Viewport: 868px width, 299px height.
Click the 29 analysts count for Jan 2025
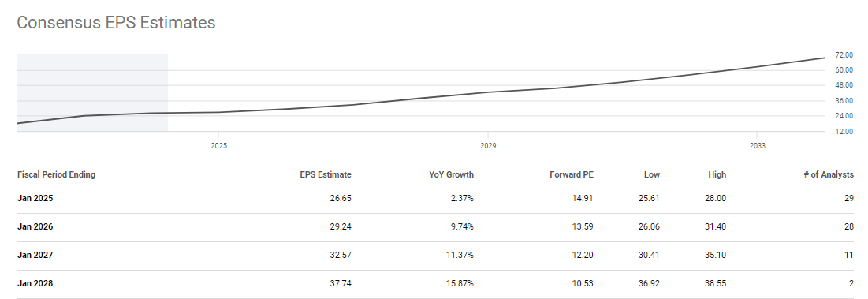(849, 198)
